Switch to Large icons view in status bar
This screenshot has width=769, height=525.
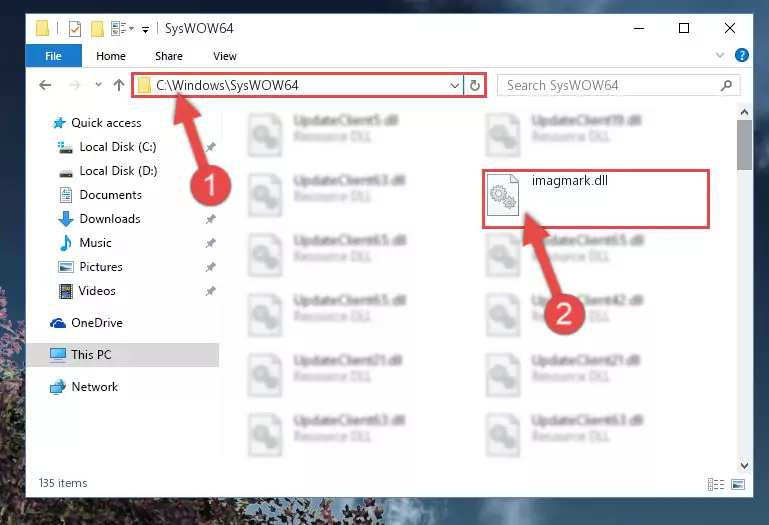click(738, 484)
